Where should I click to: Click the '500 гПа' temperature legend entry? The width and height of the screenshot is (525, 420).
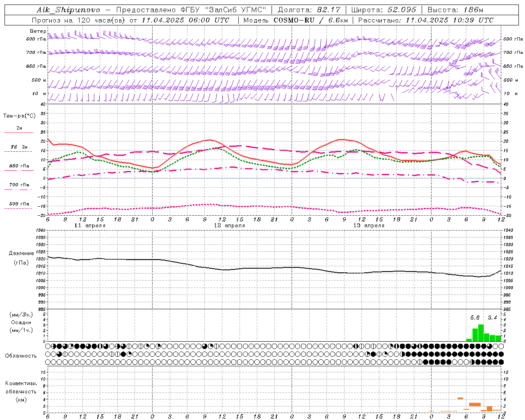19,204
